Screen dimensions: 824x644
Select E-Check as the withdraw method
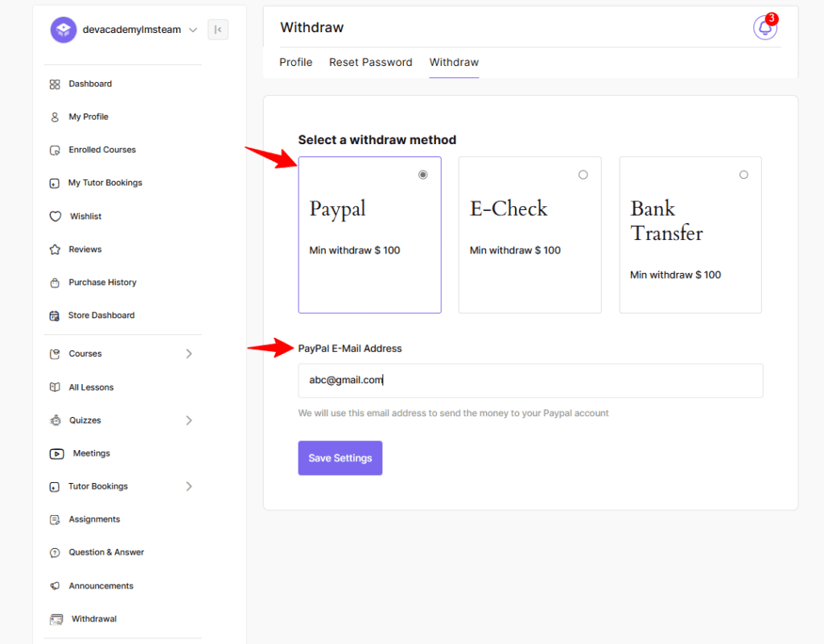click(583, 174)
